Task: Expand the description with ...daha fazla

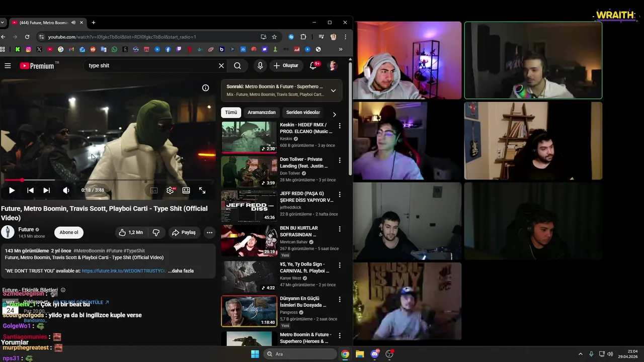Action: [181, 270]
